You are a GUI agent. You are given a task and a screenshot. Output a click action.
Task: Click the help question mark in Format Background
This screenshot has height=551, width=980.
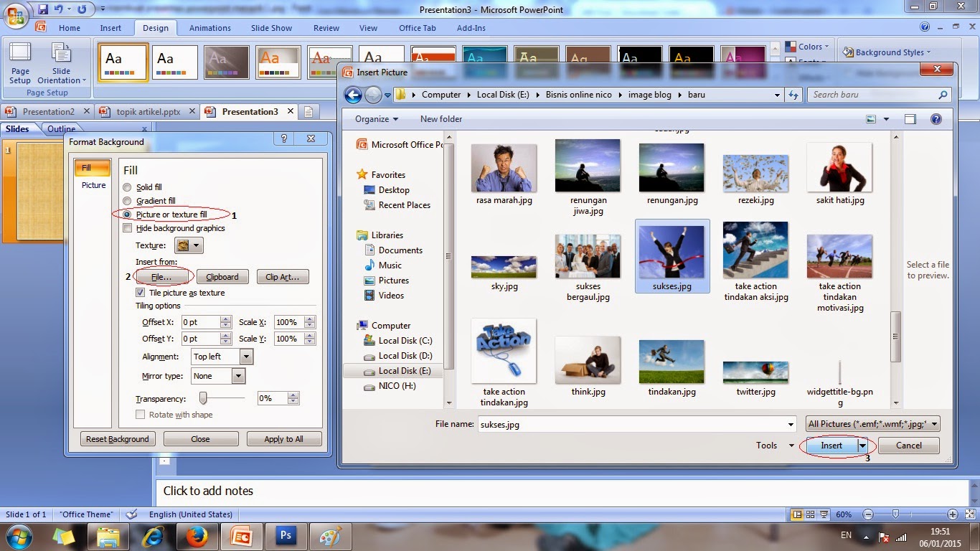click(284, 139)
